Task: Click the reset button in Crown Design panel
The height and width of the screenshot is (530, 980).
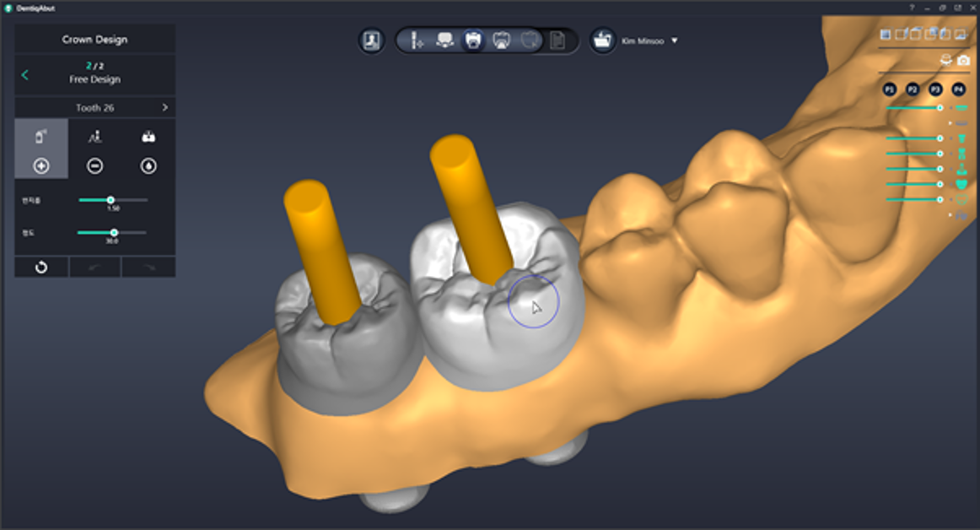Action: pos(40,268)
